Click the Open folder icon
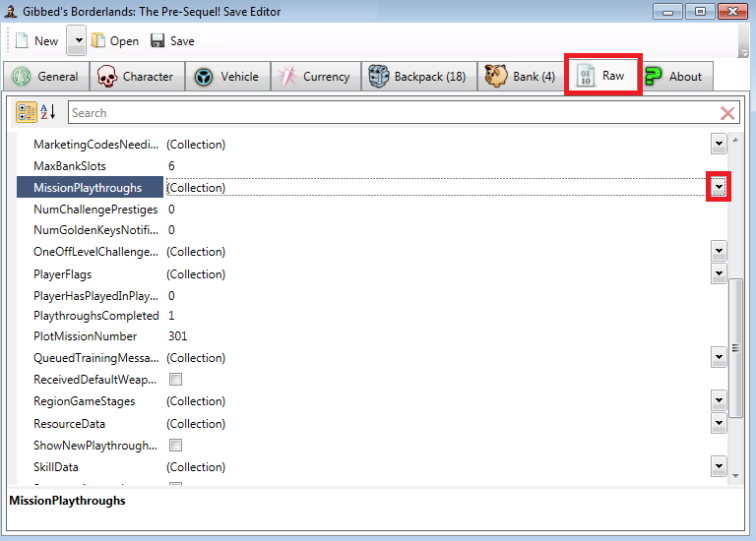 click(x=98, y=41)
